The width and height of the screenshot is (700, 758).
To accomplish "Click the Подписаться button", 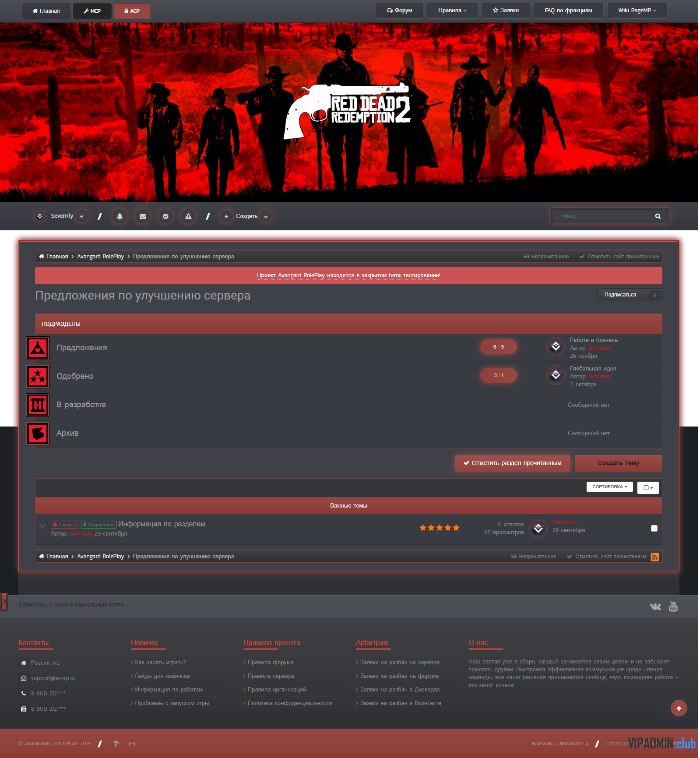I will pos(630,295).
